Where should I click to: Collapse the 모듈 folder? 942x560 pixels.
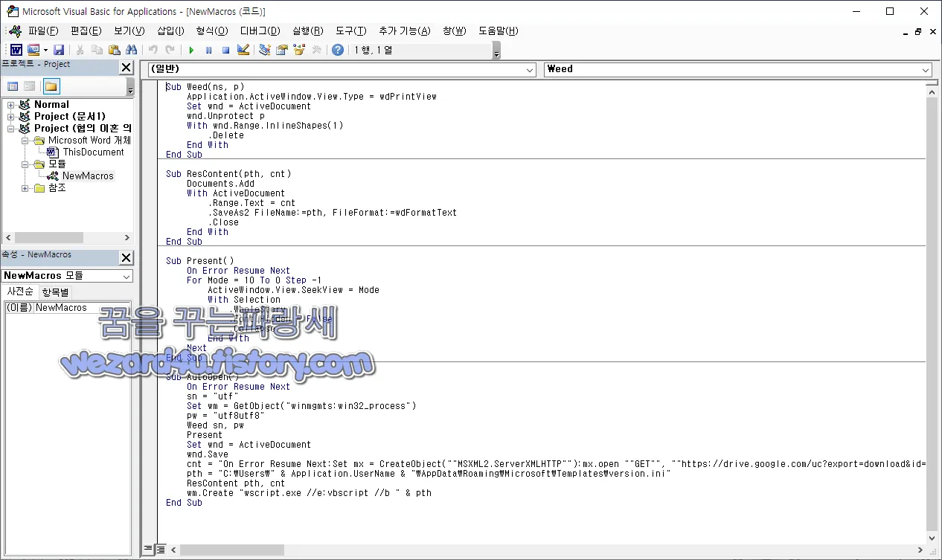25,164
